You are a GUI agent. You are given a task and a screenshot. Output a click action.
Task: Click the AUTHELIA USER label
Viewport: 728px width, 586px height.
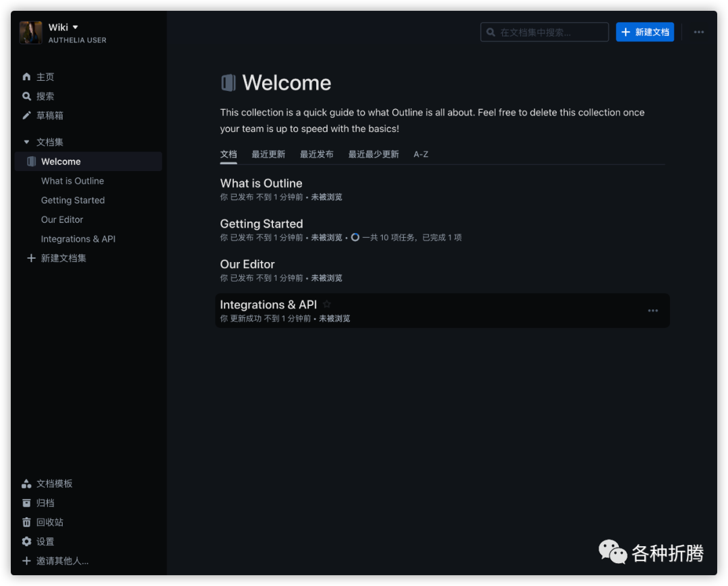click(77, 40)
